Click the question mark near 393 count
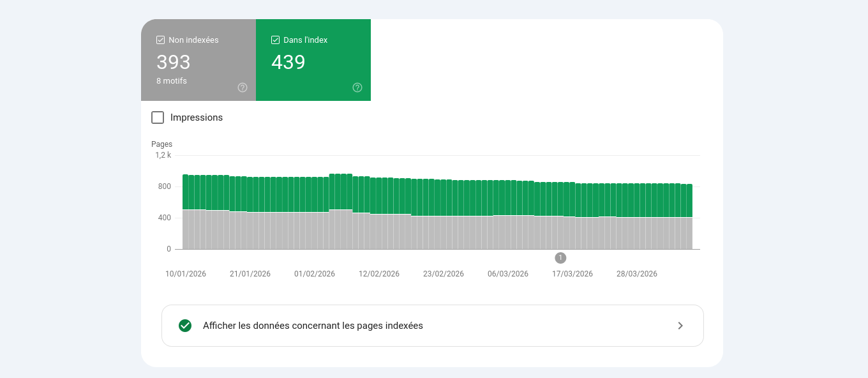 pyautogui.click(x=243, y=87)
